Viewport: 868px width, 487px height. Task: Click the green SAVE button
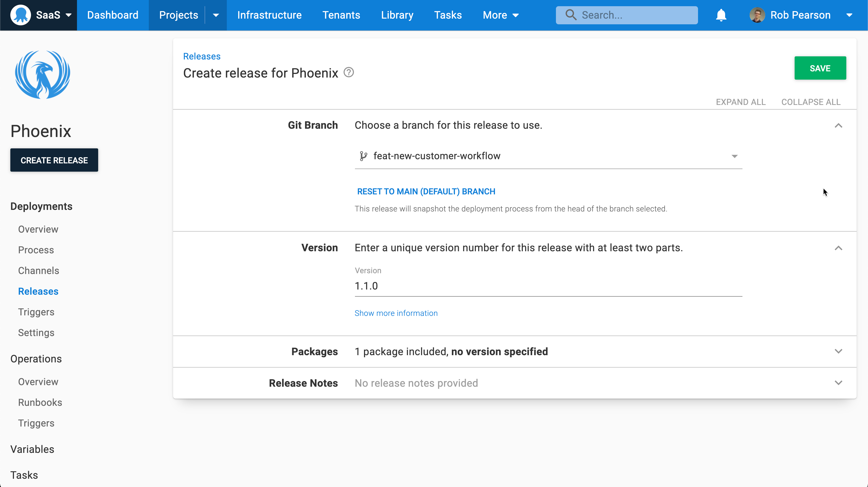(820, 68)
